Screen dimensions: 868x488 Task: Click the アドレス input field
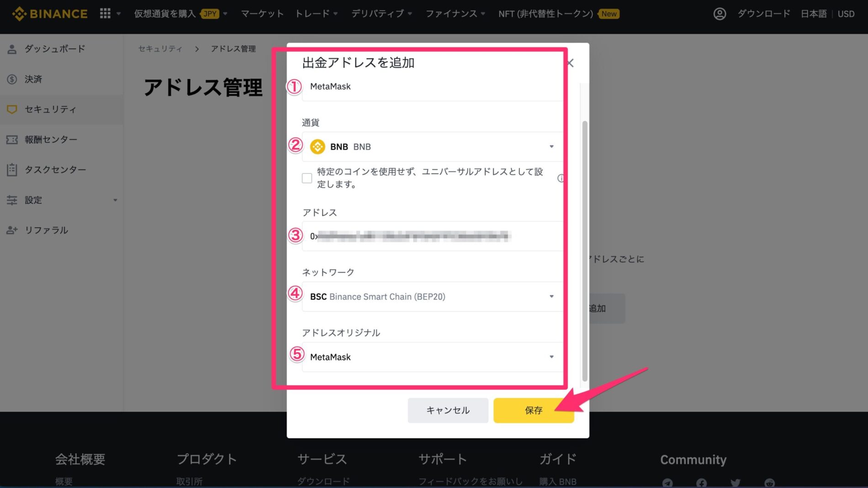432,236
